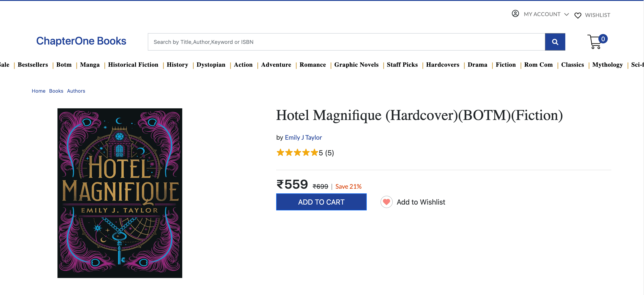
Task: Toggle the Add to Wishlist heart
Action: point(386,202)
